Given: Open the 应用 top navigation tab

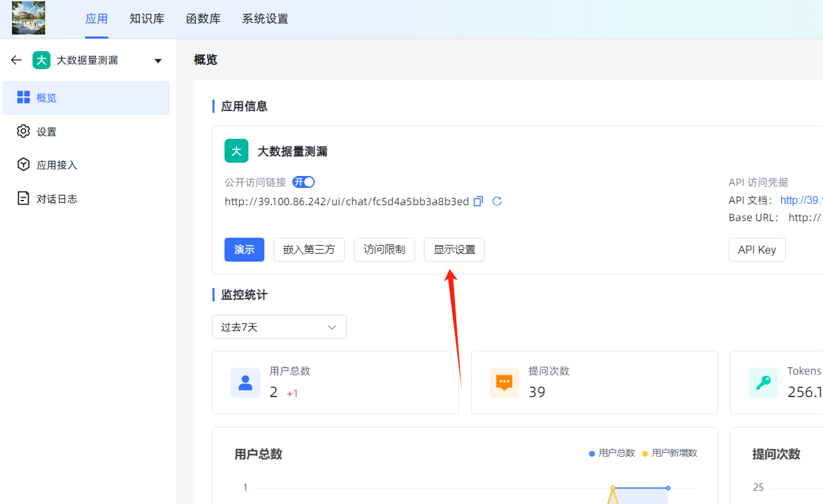Looking at the screenshot, I should click(x=97, y=19).
